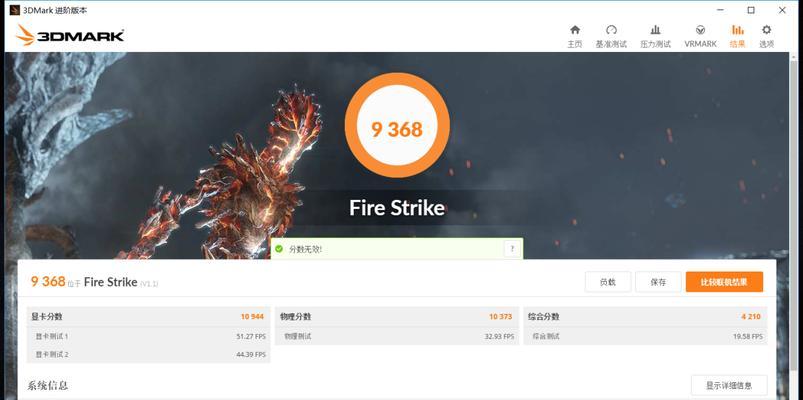Screen dimensions: 803x400
Task: Close the 3DMark window
Action: coord(782,10)
